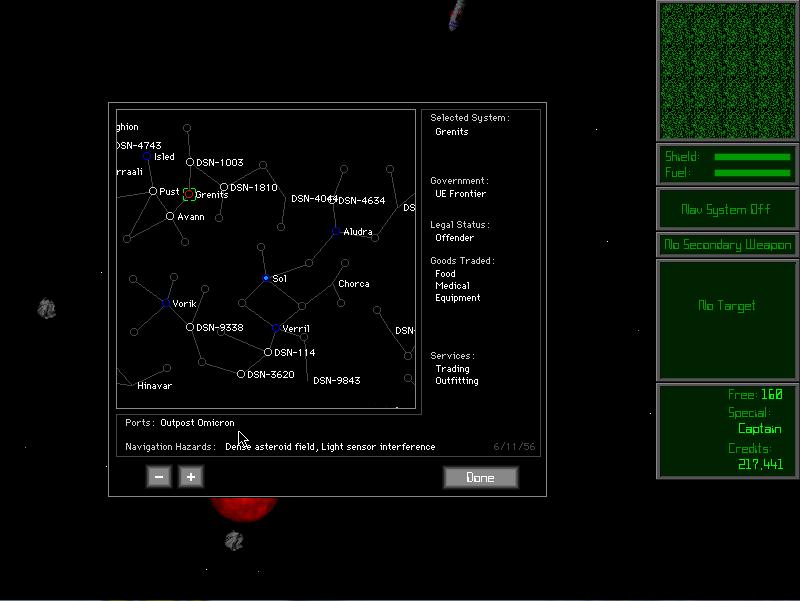Click the Fuel level bar

click(752, 173)
